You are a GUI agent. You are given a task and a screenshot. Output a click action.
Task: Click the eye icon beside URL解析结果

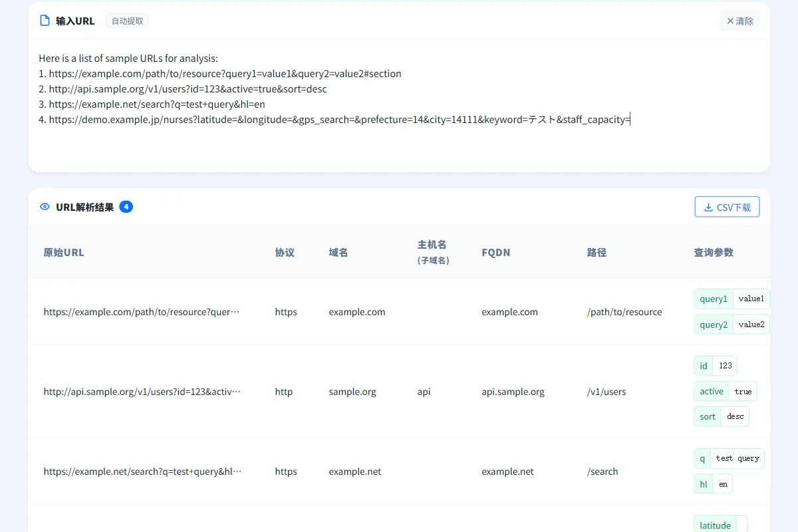[x=45, y=207]
